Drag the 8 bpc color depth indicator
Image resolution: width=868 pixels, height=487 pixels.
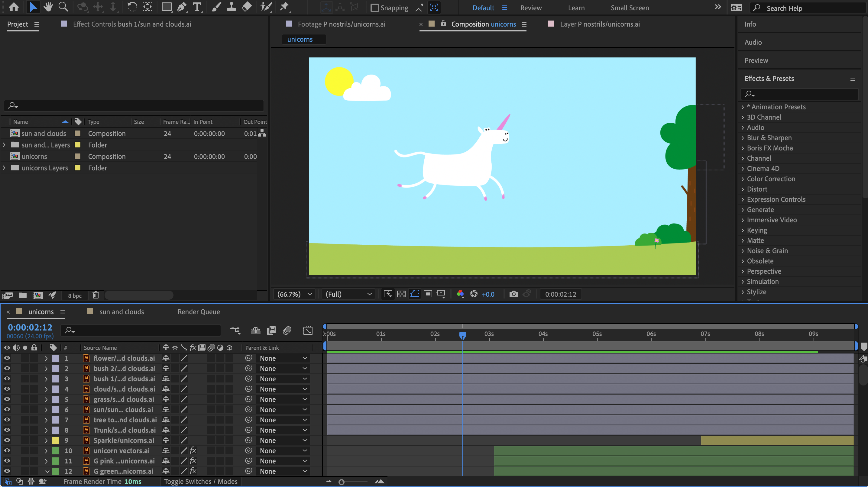[74, 295]
